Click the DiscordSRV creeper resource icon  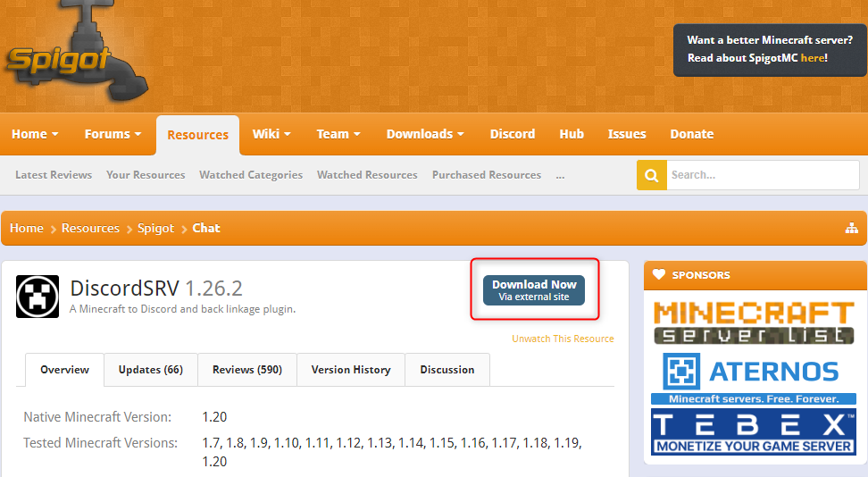point(38,297)
